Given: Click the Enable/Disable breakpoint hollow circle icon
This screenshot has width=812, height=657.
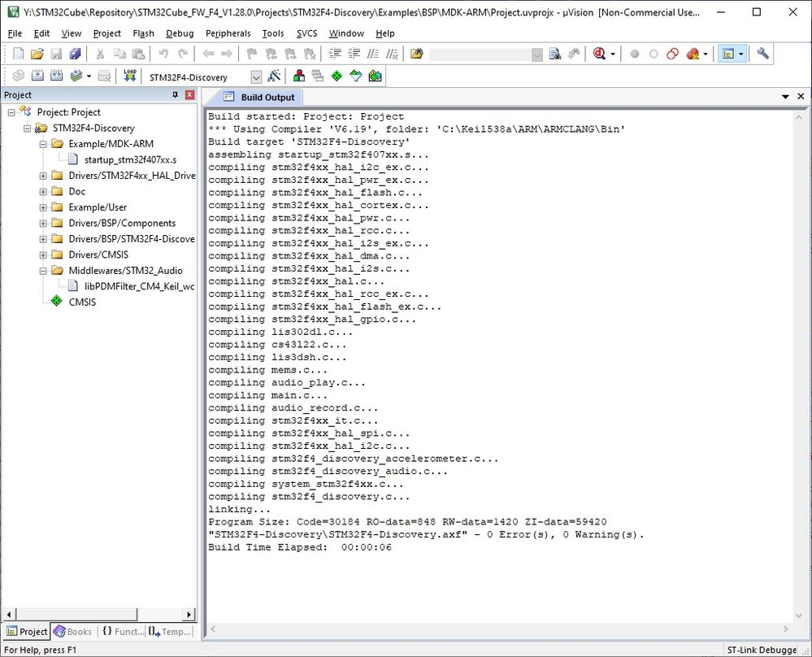Looking at the screenshot, I should (x=654, y=54).
